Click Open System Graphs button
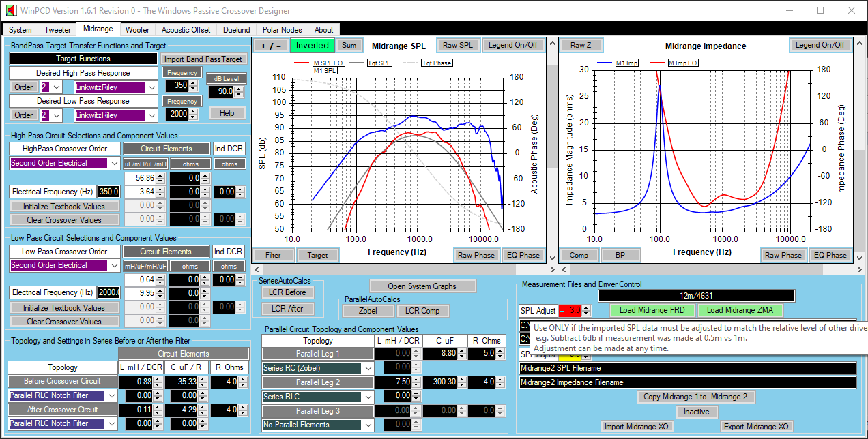868x439 pixels. (422, 286)
